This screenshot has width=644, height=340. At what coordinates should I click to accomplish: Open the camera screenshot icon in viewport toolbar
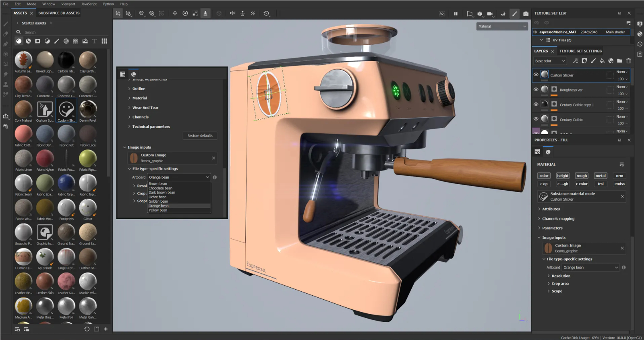click(526, 14)
